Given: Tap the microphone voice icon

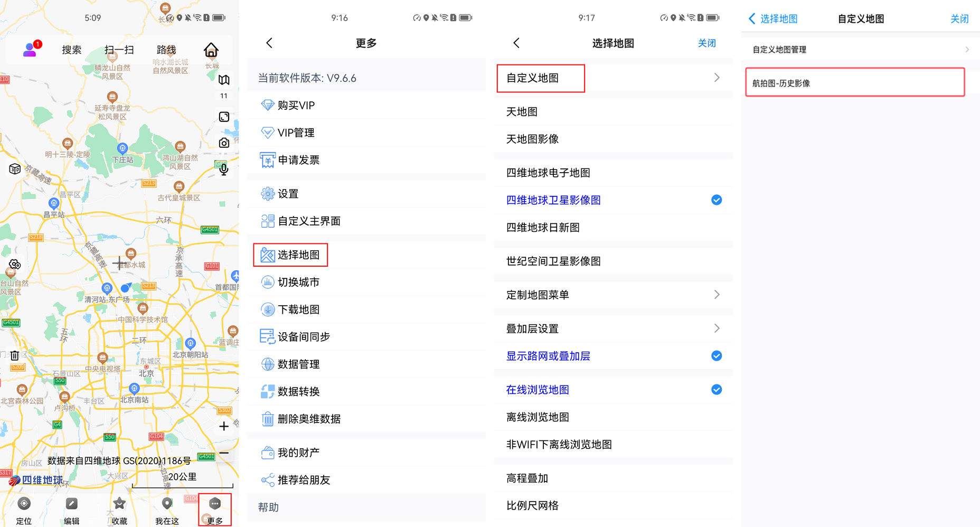Looking at the screenshot, I should pyautogui.click(x=224, y=169).
